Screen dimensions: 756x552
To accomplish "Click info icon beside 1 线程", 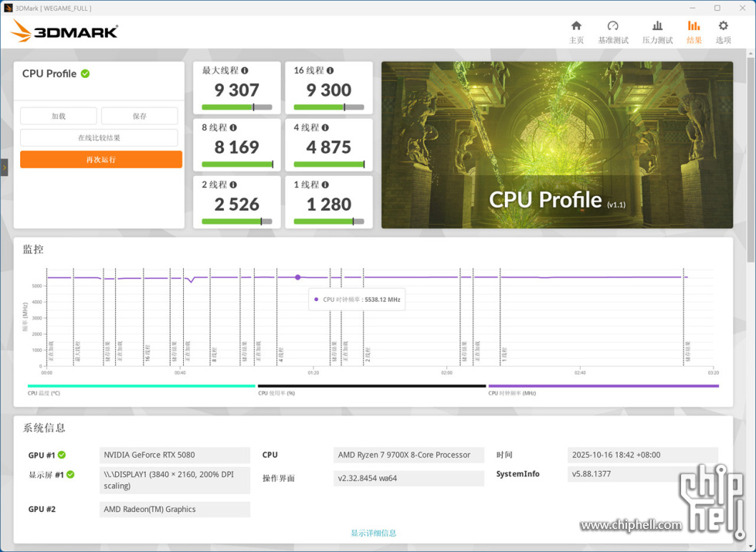I will (x=325, y=185).
